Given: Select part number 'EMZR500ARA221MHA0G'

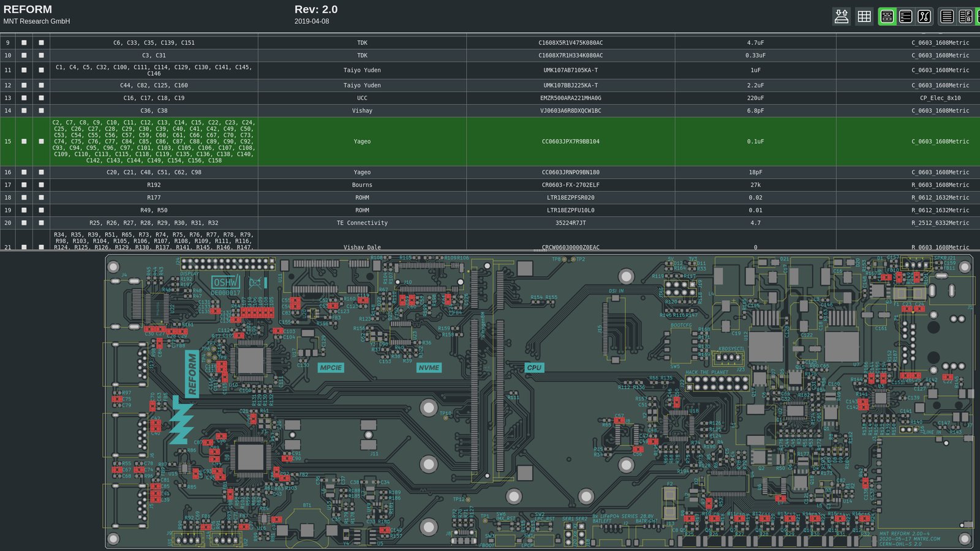Looking at the screenshot, I should [570, 98].
